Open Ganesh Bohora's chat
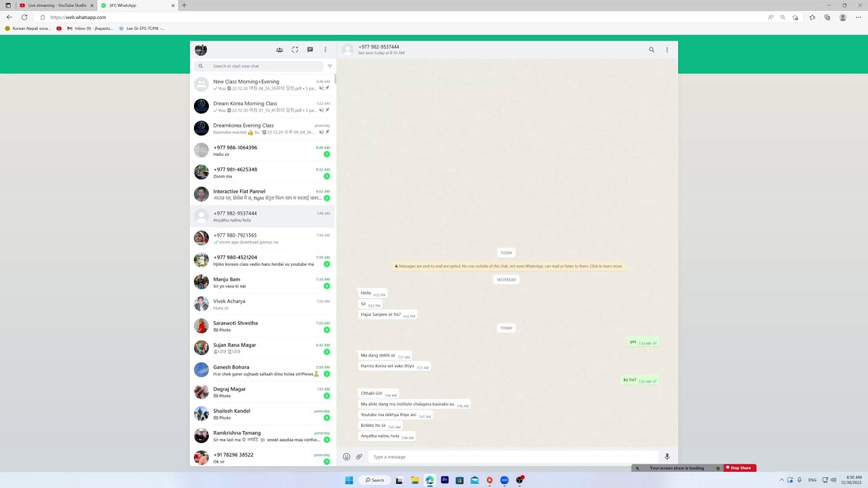The width and height of the screenshot is (868, 488). [262, 370]
